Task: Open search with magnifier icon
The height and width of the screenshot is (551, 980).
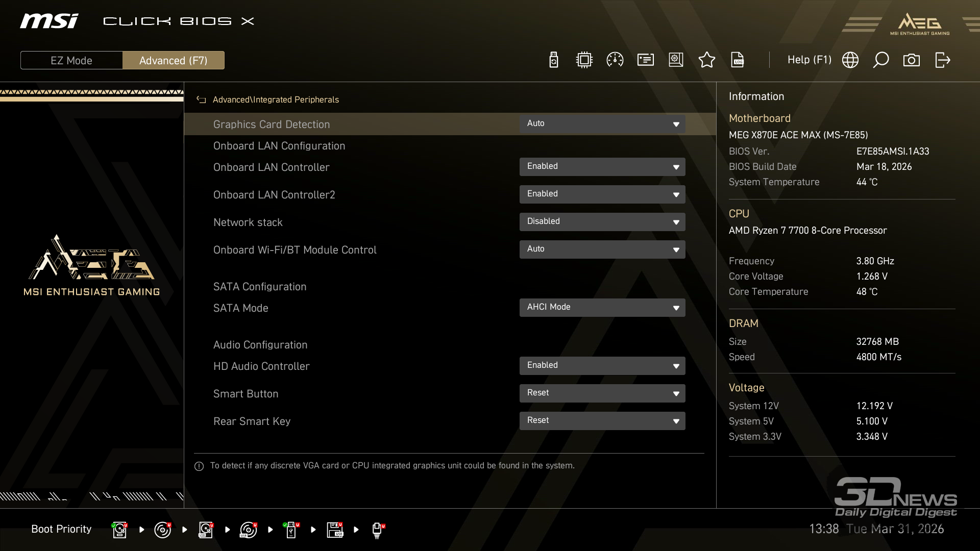Action: coord(881,60)
